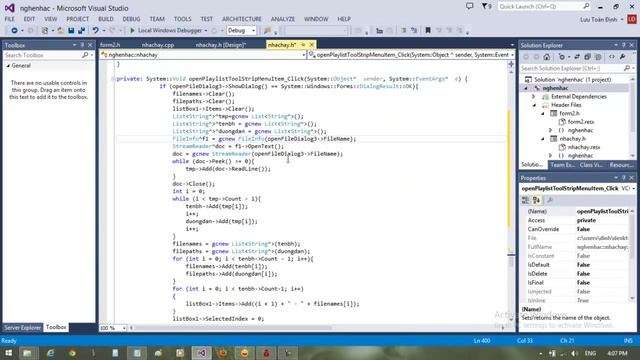Viewport: 640px width, 360px height.
Task: Open the BUILD menu
Action: 106,19
